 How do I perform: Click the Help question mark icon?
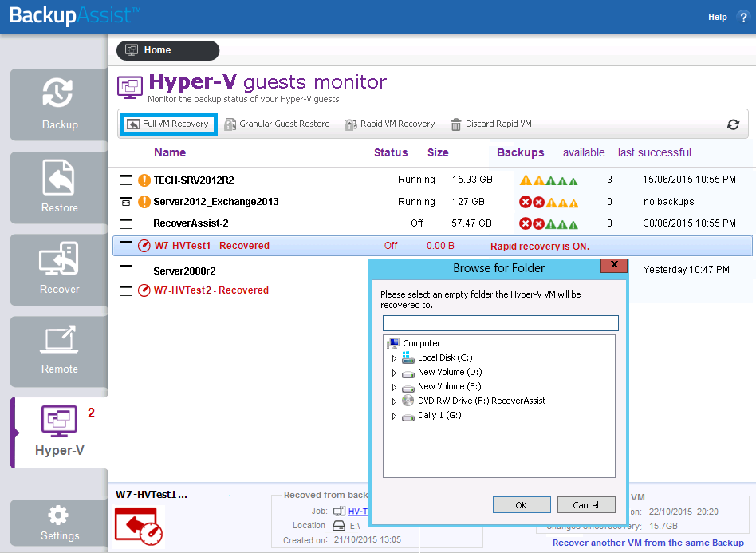coord(743,17)
